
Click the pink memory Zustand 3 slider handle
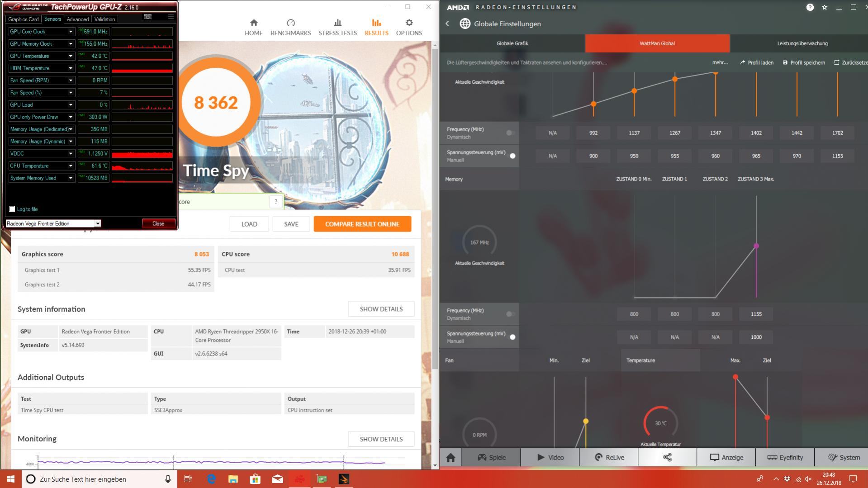[x=756, y=246]
